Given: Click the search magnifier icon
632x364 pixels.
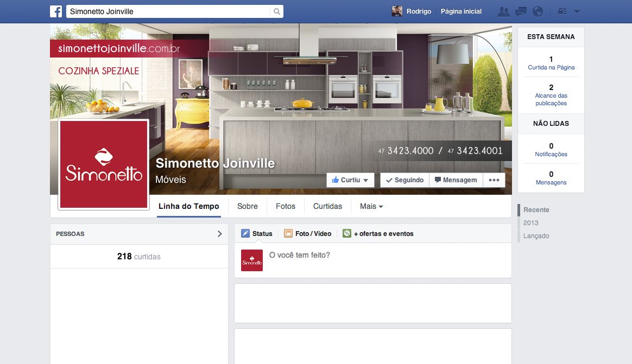Looking at the screenshot, I should click(x=277, y=11).
